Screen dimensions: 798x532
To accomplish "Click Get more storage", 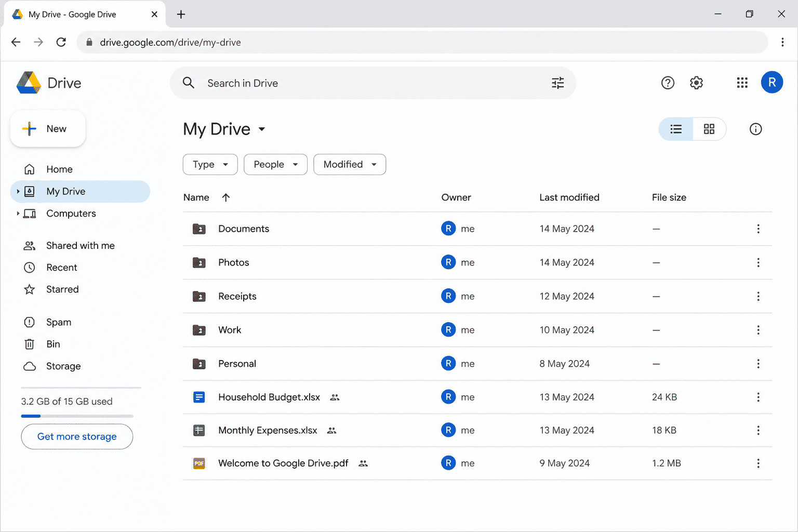I will pos(77,436).
